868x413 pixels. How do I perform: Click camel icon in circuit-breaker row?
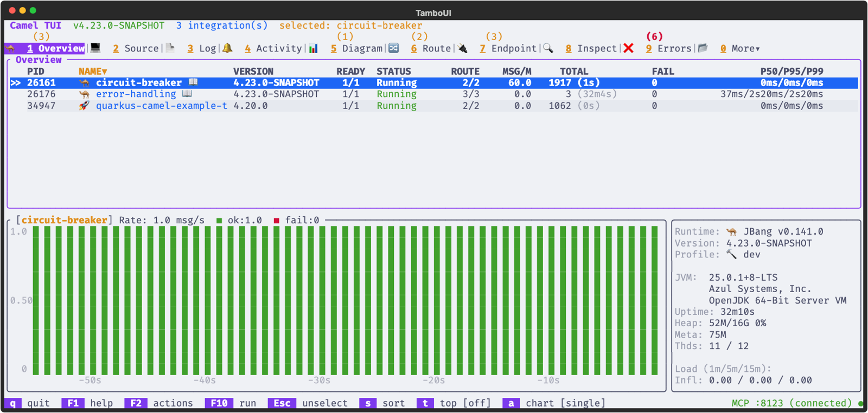[84, 83]
